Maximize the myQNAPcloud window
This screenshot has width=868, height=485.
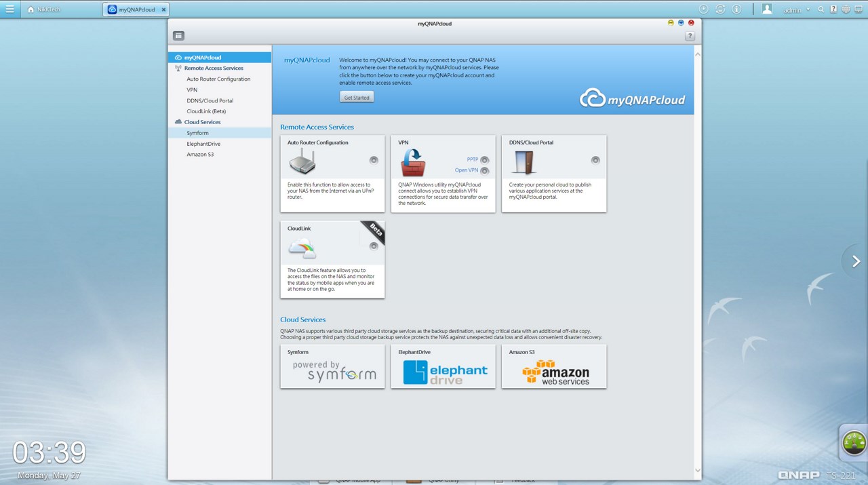click(x=681, y=23)
